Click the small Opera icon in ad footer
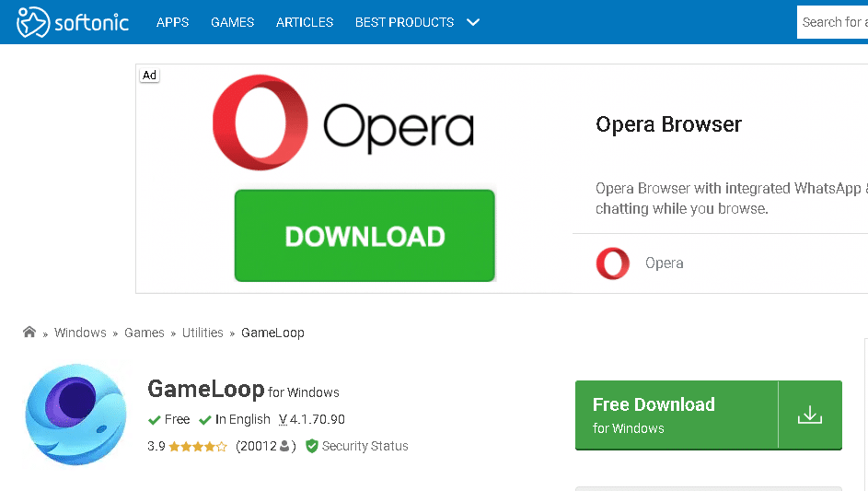The image size is (868, 491). coord(613,263)
